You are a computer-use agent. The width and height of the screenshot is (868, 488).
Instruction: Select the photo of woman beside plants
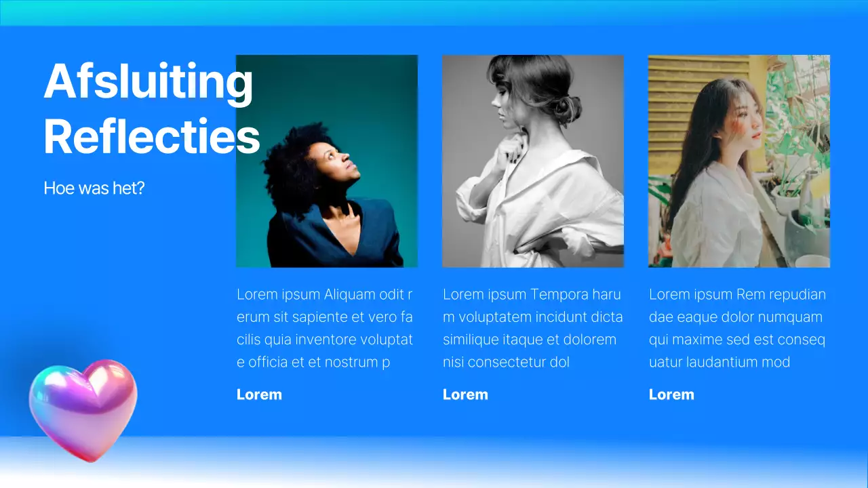pos(739,161)
